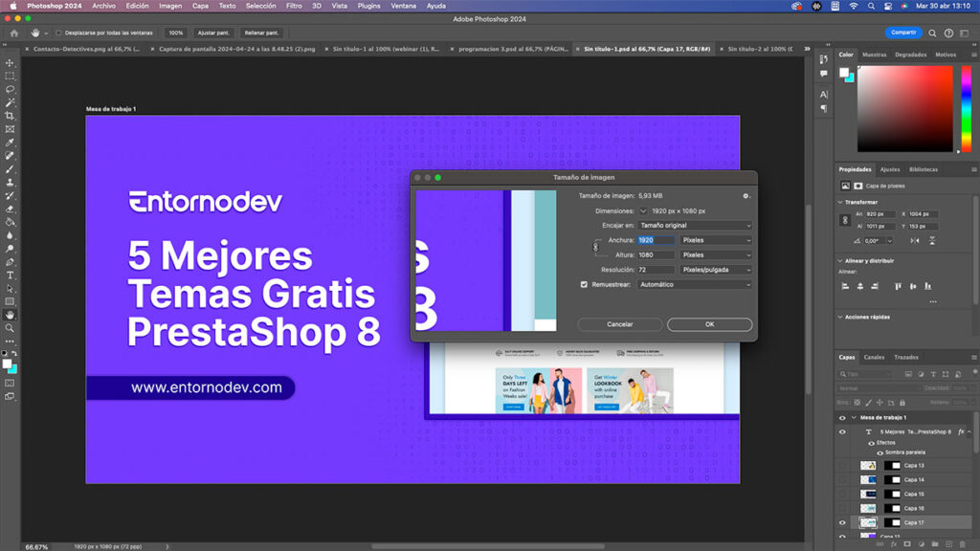Toggle visibility of the 5 Mejores text layer

tap(842, 431)
